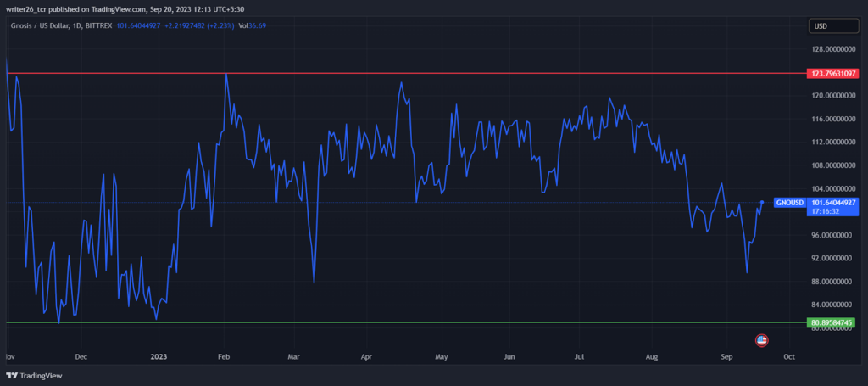Viewport: 868px width, 386px height.
Task: Click the 112.00000000 price axis label
Action: coord(832,143)
